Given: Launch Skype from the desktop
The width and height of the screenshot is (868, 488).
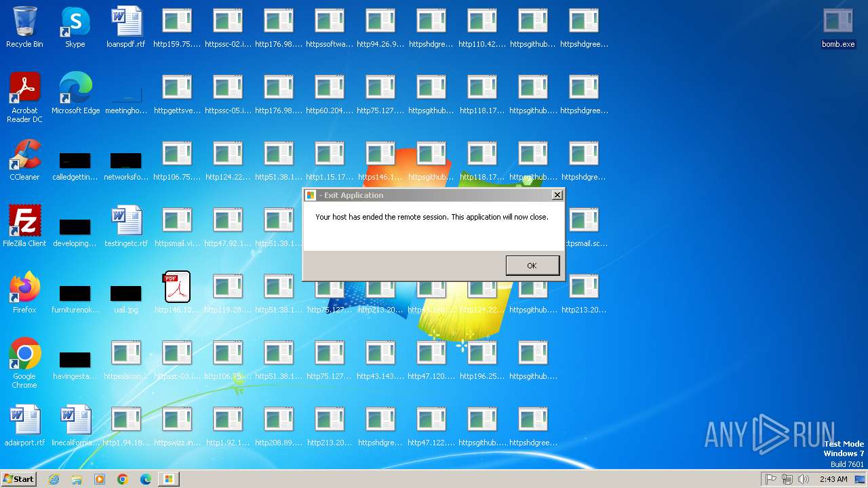Looking at the screenshot, I should pos(75,27).
